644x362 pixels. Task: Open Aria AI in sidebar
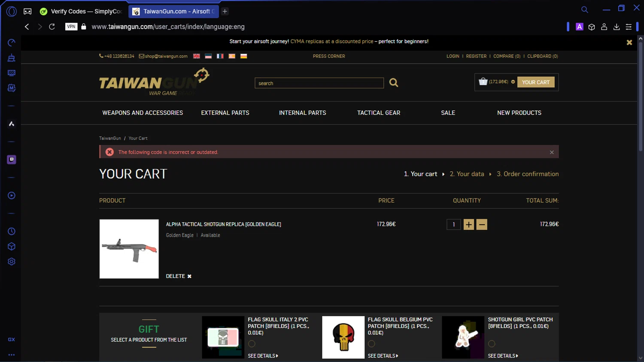(x=12, y=124)
